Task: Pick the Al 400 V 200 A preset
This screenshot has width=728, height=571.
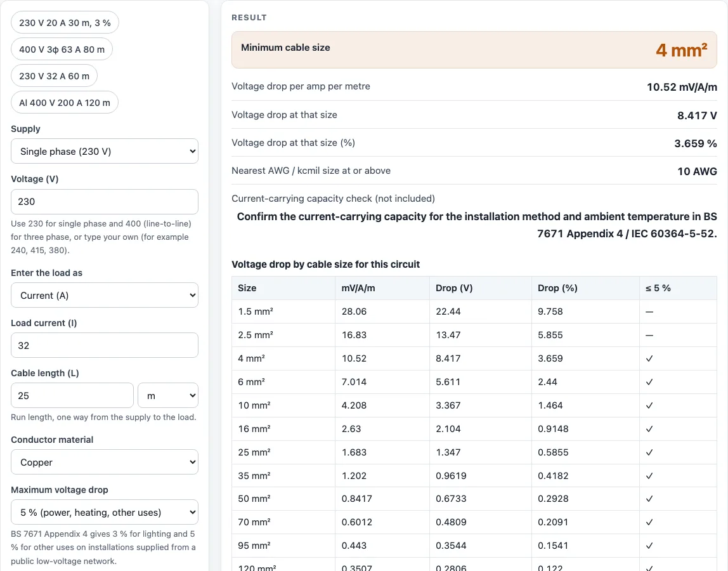Action: pos(65,103)
